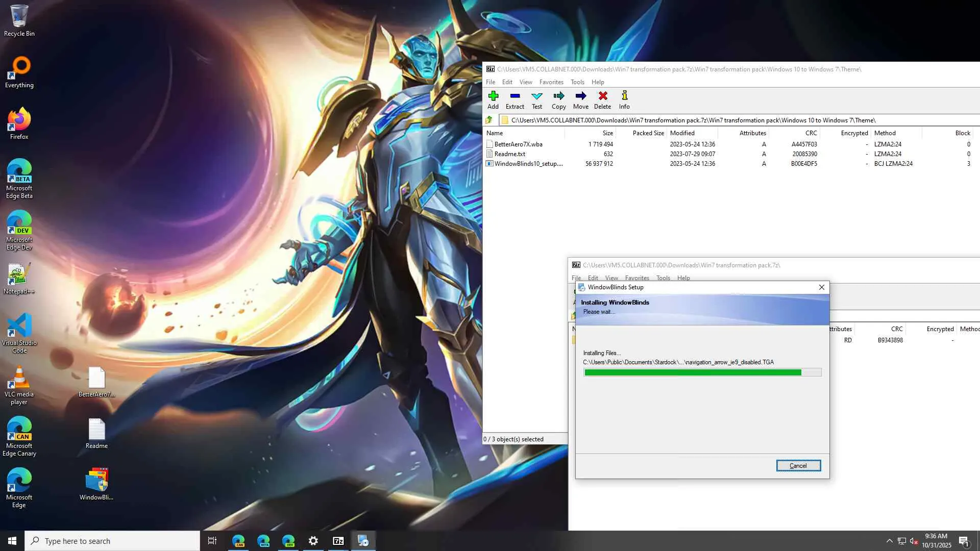Click the Copy arrow icon

pos(558,99)
